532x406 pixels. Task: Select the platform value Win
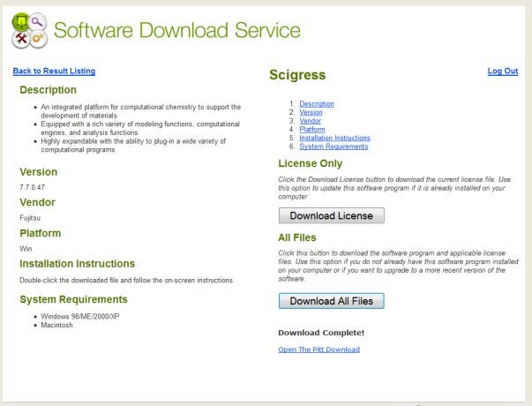(26, 249)
